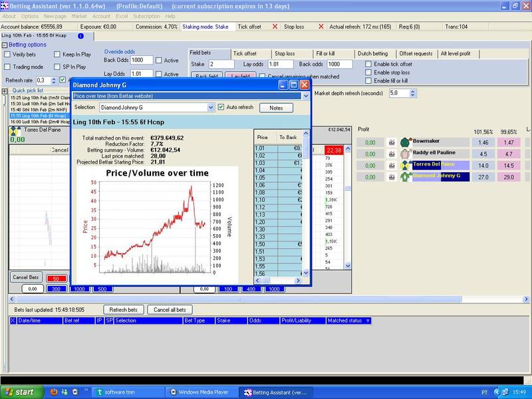Adjust the Refresh rate stepper arrows
This screenshot has height=399, width=532.
pyautogui.click(x=53, y=80)
